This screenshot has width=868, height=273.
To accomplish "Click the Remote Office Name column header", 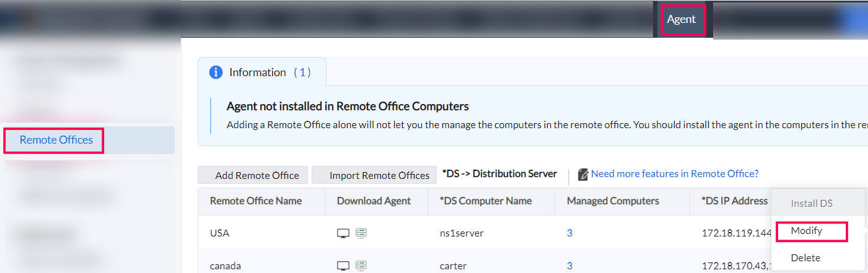I will point(256,201).
